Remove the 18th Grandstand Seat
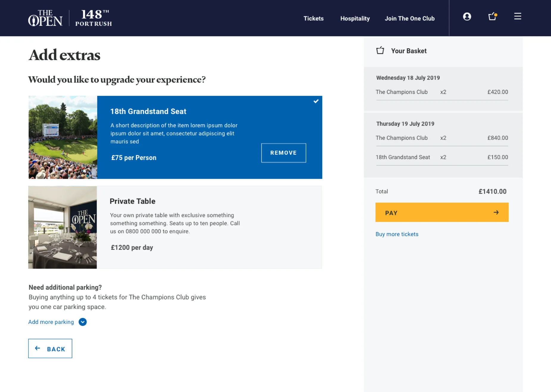This screenshot has height=392, width=551. [x=284, y=153]
